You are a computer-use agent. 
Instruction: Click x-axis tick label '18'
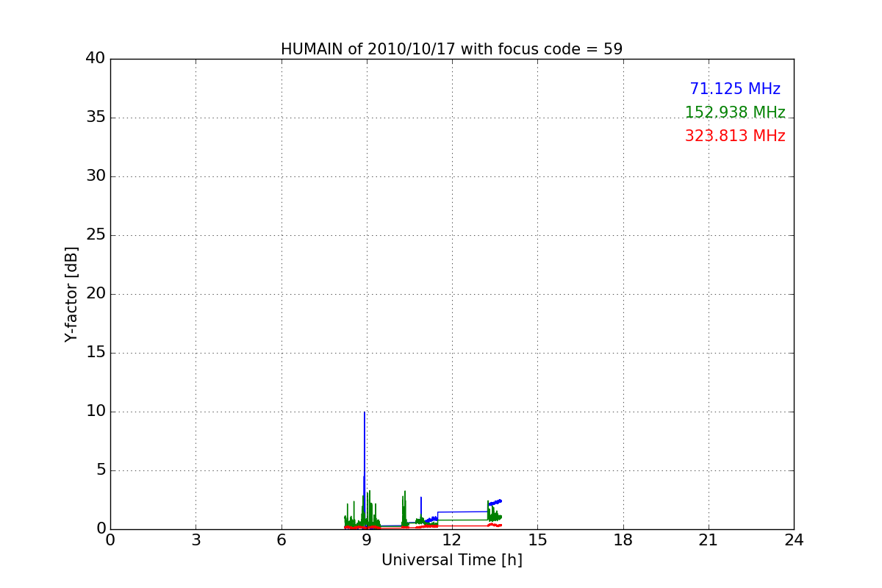pos(623,540)
